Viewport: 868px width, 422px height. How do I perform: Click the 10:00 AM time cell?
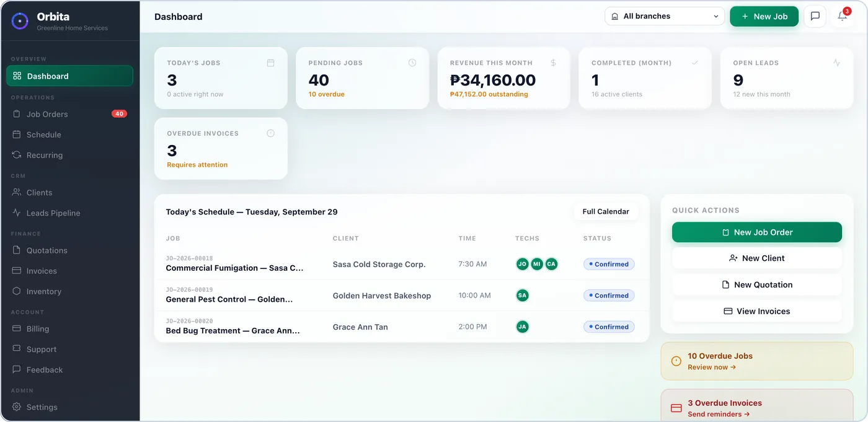click(474, 296)
